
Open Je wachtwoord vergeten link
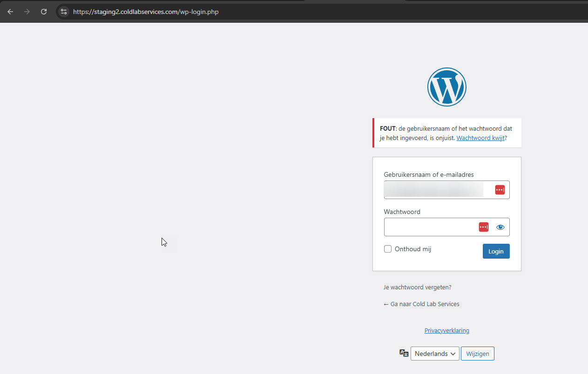(x=418, y=287)
